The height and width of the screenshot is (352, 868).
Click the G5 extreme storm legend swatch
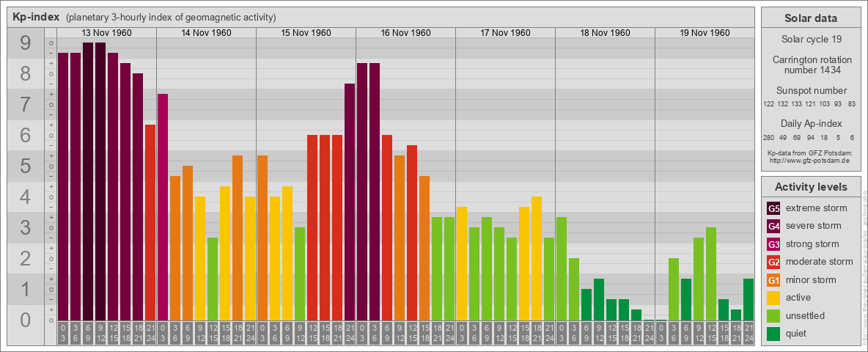[773, 208]
